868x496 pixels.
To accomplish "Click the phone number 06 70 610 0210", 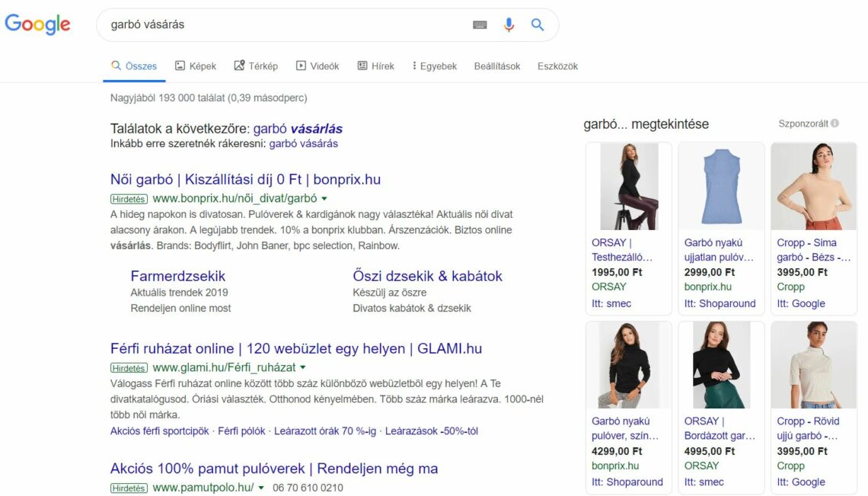I will (308, 488).
